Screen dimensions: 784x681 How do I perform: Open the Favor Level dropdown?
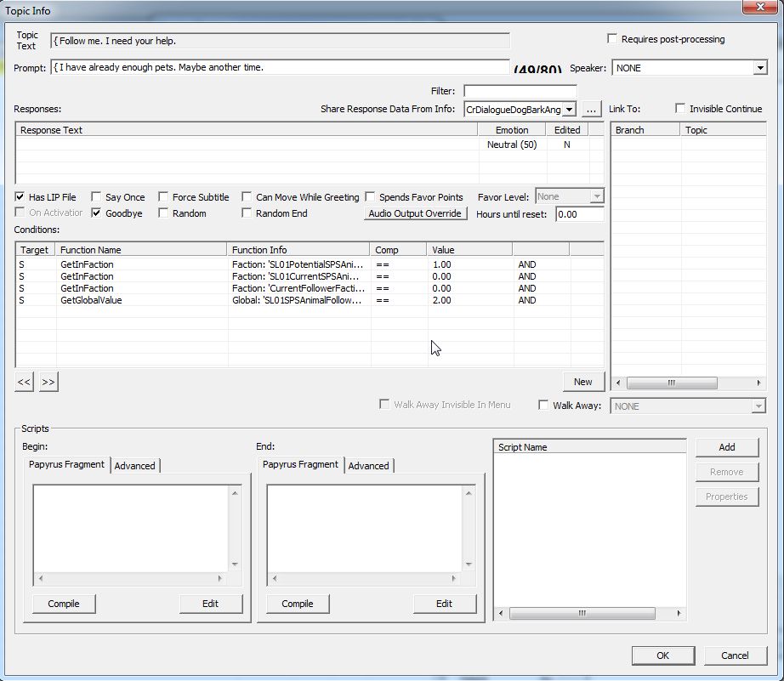tap(596, 196)
